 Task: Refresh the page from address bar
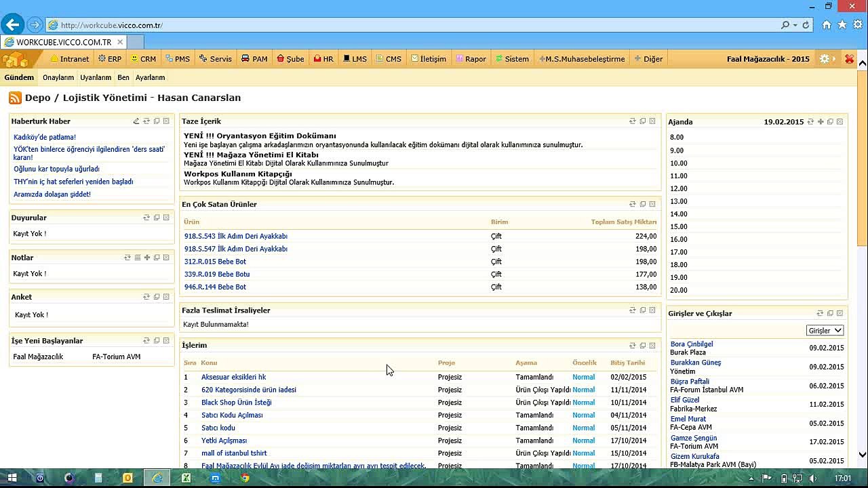pyautogui.click(x=806, y=25)
